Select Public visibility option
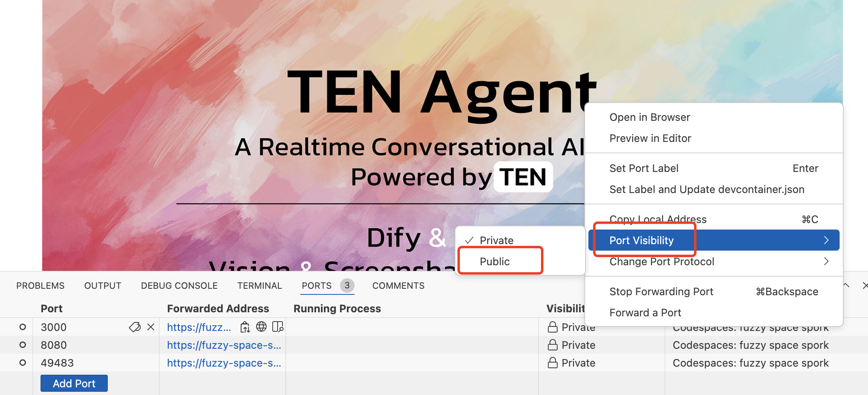868x395 pixels. pyautogui.click(x=520, y=261)
